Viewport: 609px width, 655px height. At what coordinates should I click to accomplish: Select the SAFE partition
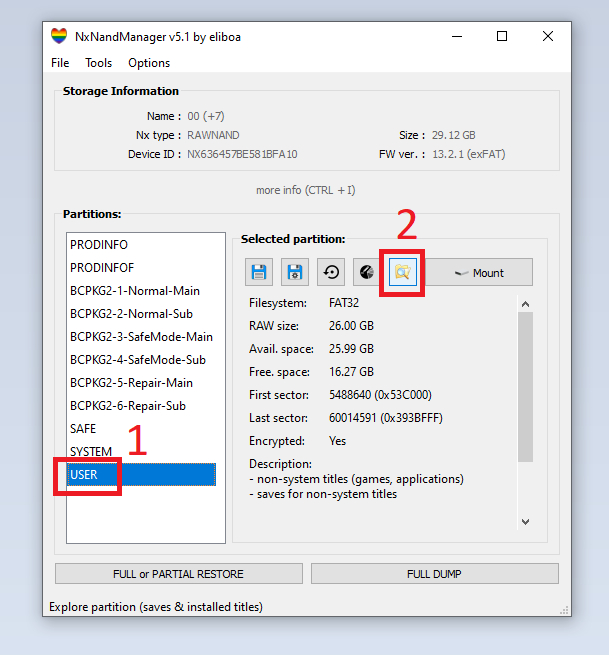pyautogui.click(x=141, y=429)
